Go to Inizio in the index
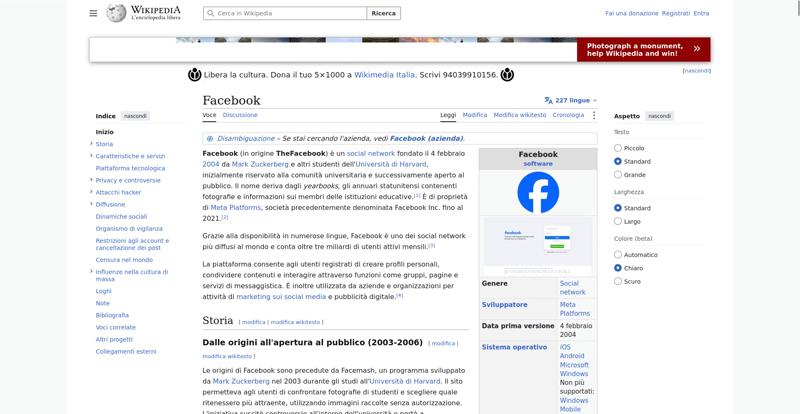This screenshot has width=800, height=414. (x=105, y=132)
